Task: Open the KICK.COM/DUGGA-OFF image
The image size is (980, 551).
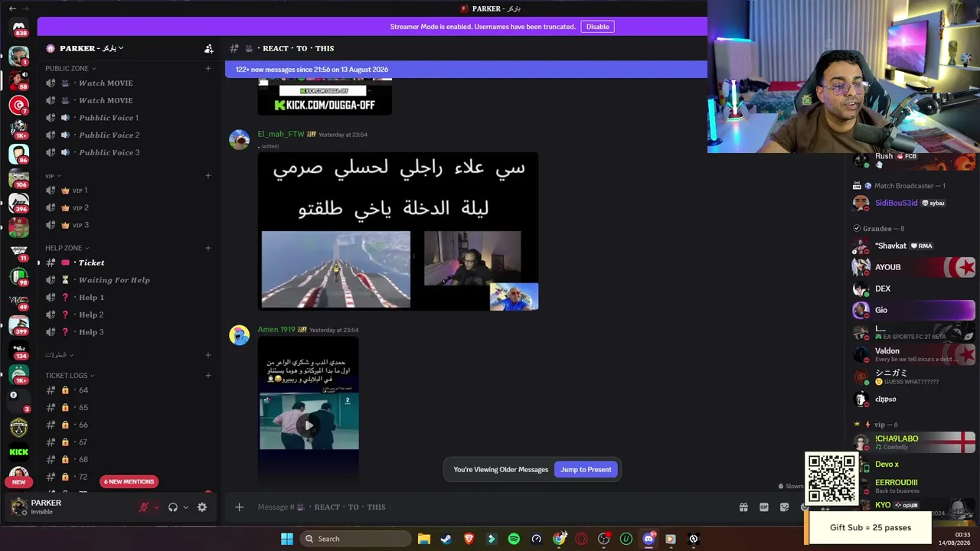Action: (325, 96)
